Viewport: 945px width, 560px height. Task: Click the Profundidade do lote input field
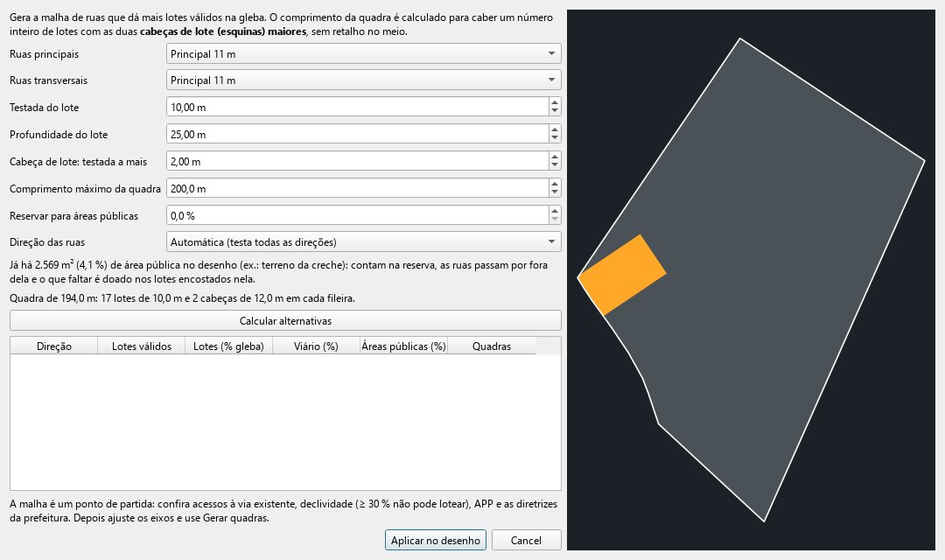click(x=357, y=135)
